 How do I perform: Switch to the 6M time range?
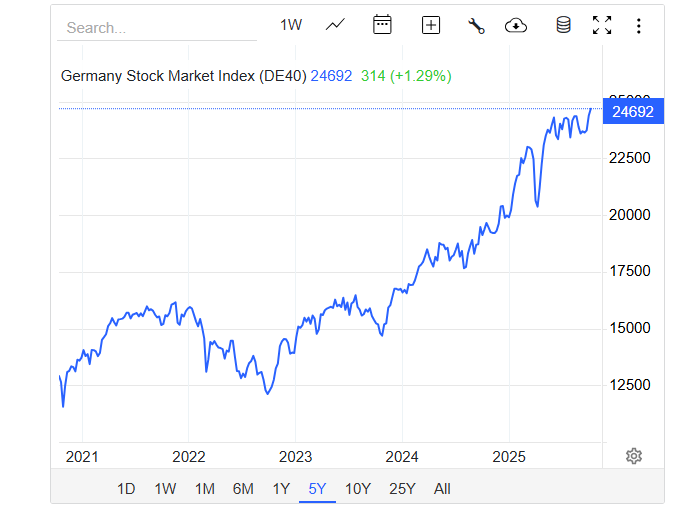click(x=243, y=489)
